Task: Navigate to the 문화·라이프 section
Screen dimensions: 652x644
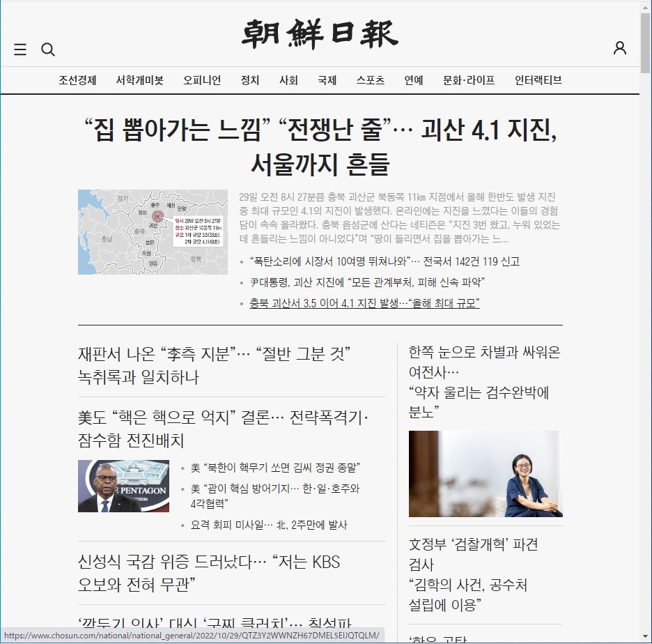Action: click(x=469, y=80)
